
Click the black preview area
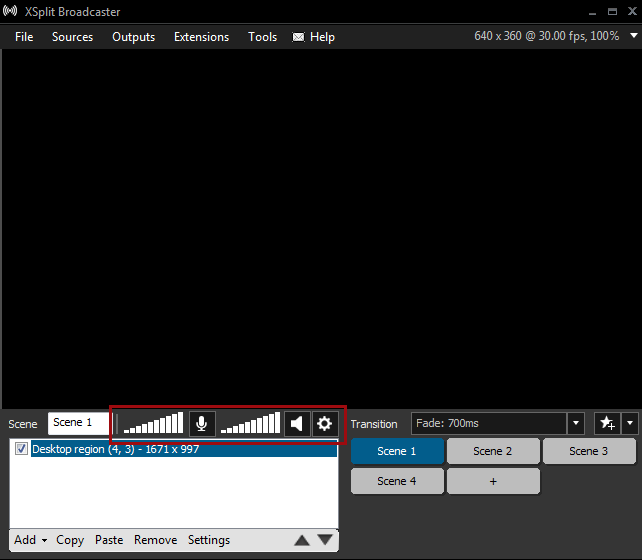322,229
